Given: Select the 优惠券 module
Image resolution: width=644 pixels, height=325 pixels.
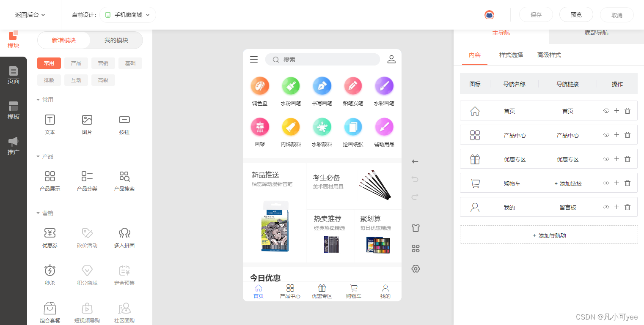Looking at the screenshot, I should click(x=50, y=238).
